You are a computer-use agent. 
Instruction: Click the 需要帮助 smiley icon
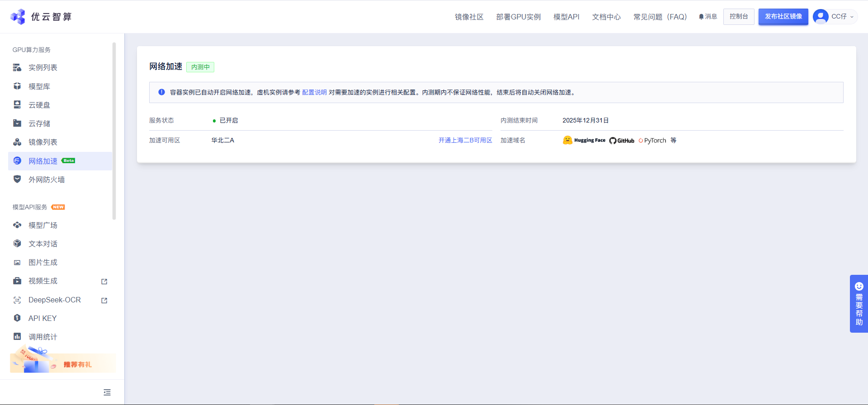click(x=859, y=286)
